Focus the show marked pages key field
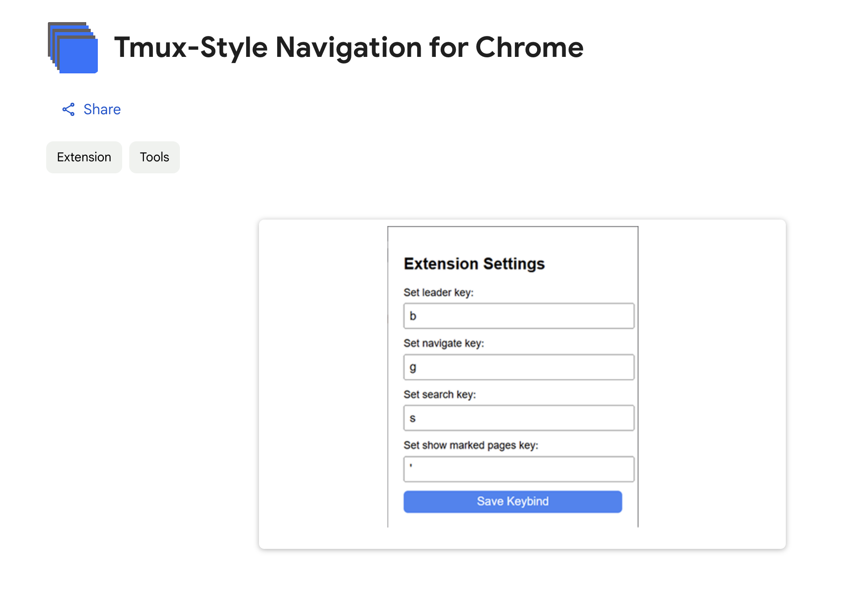Viewport: 868px width, 608px height. [x=518, y=469]
